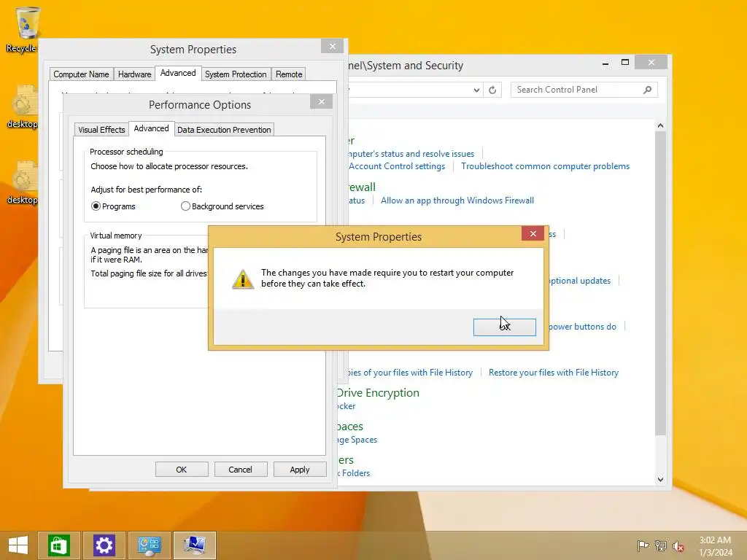Select the Programs radio button

coord(113,206)
